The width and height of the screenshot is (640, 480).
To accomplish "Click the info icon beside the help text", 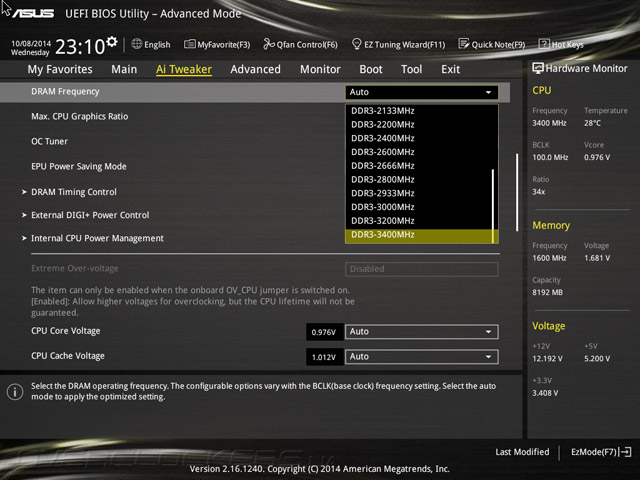I will pos(15,392).
